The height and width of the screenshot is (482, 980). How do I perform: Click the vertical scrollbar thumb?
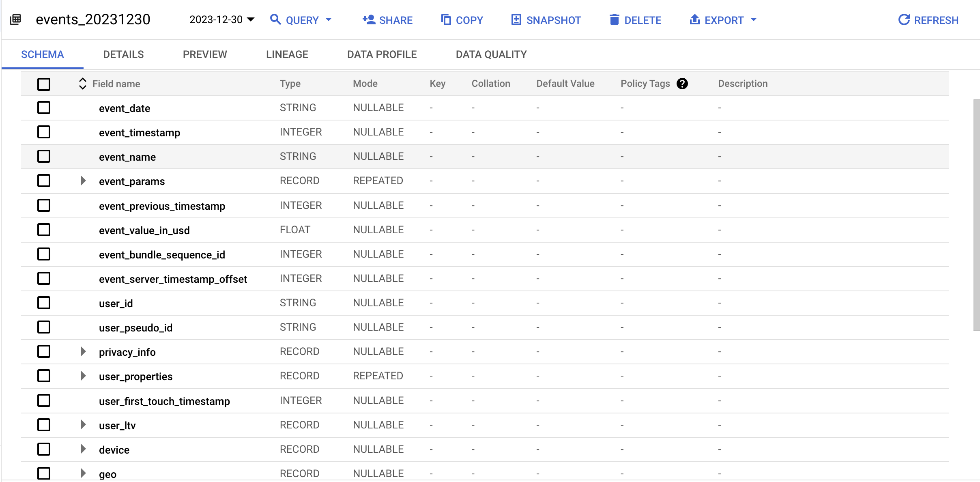coord(976,215)
